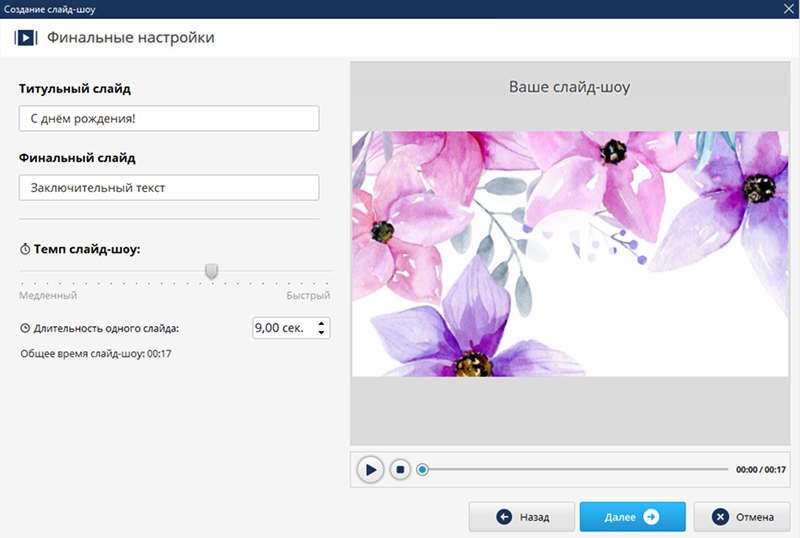The width and height of the screenshot is (800, 538).
Task: Decrease slide duration with the down arrow
Action: [320, 333]
